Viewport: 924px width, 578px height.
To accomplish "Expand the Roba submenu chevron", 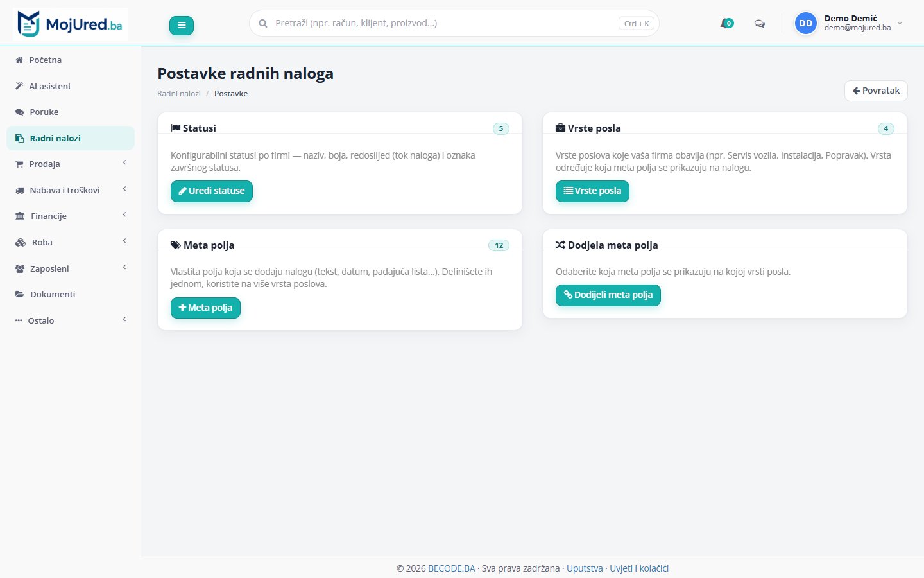I will pos(124,241).
